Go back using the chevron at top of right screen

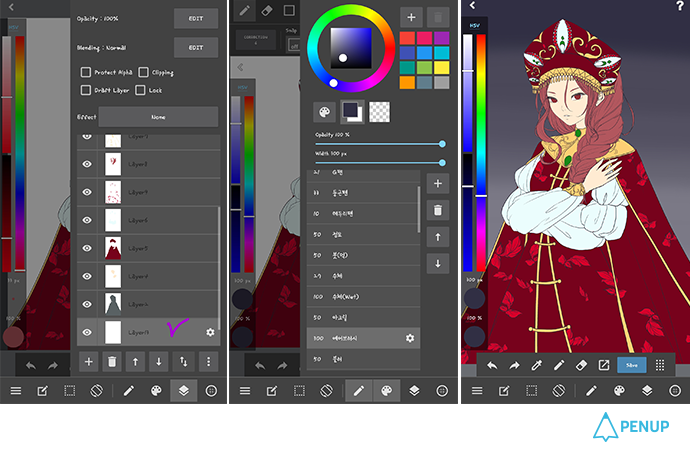point(472,5)
